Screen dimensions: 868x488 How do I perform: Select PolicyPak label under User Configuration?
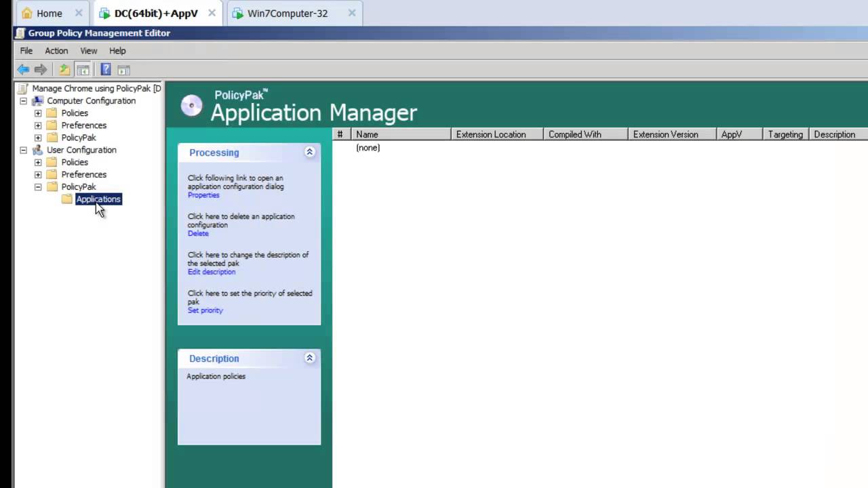click(x=79, y=186)
